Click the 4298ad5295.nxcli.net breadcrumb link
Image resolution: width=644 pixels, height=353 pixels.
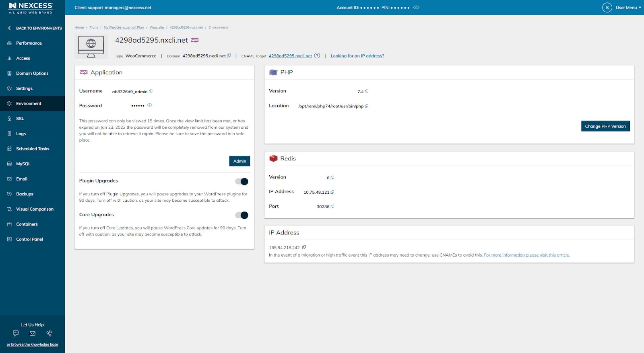coord(186,27)
